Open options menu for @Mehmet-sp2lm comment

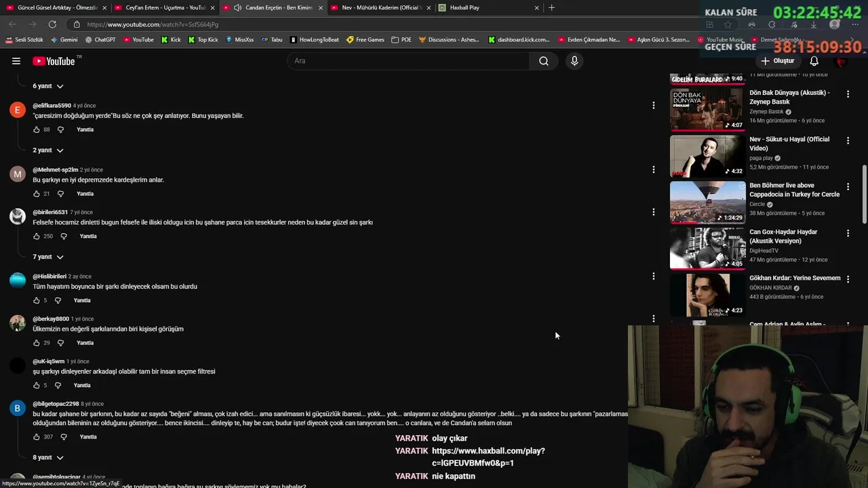[x=653, y=169]
